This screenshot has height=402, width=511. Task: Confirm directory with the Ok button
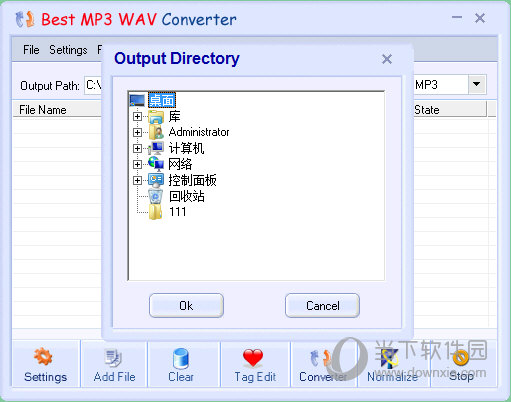(186, 305)
